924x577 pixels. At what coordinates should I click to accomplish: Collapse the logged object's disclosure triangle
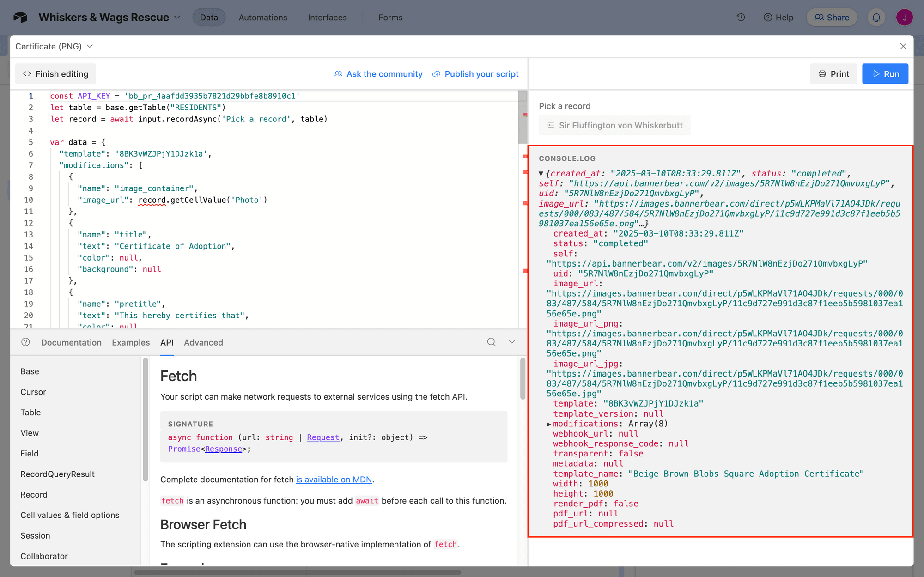pyautogui.click(x=541, y=173)
